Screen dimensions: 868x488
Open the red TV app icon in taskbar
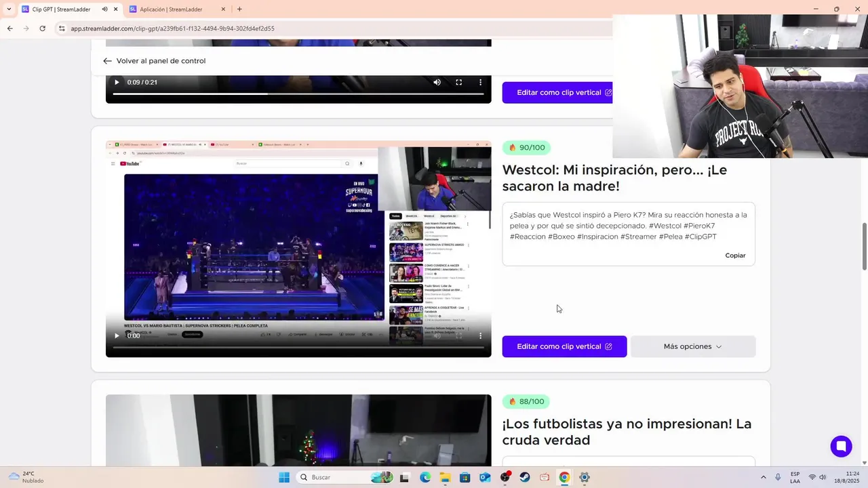[x=545, y=477]
